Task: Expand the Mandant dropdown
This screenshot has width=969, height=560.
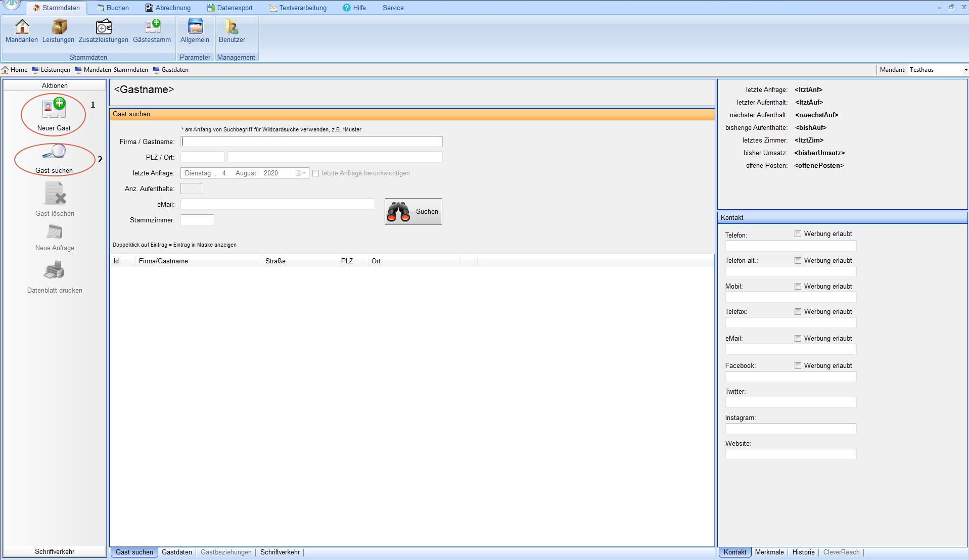Action: click(965, 70)
